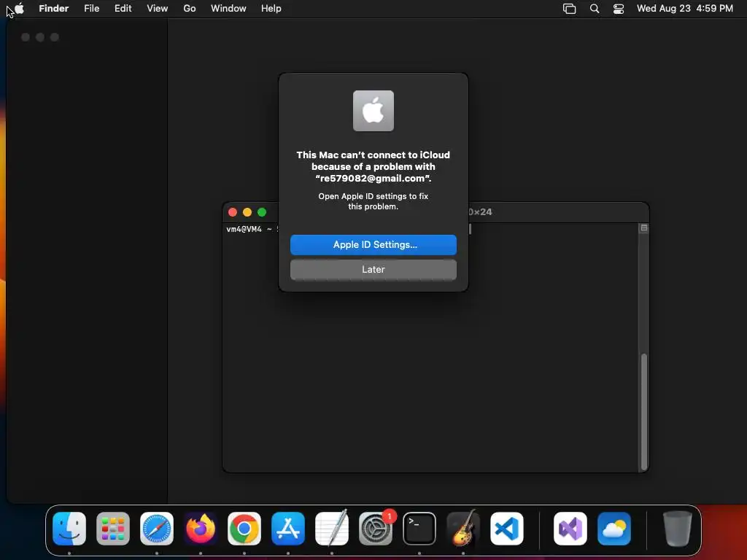Open the Apple menu

point(20,8)
